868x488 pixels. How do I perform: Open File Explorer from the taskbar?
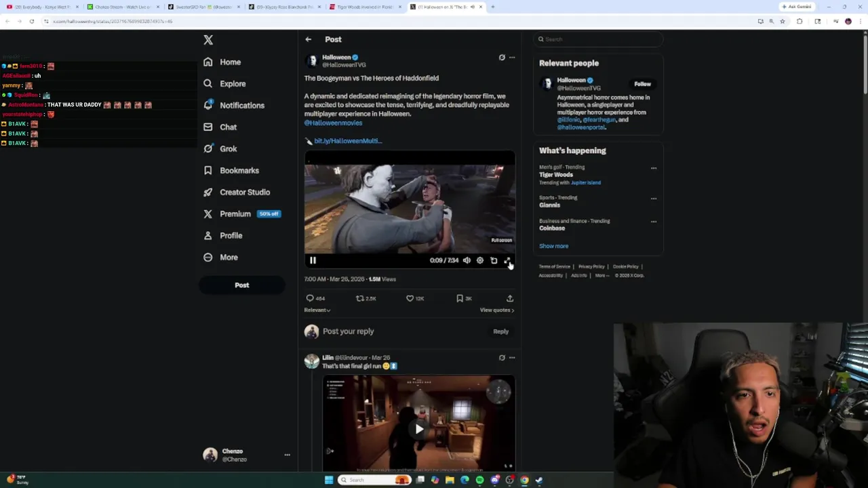(x=450, y=480)
